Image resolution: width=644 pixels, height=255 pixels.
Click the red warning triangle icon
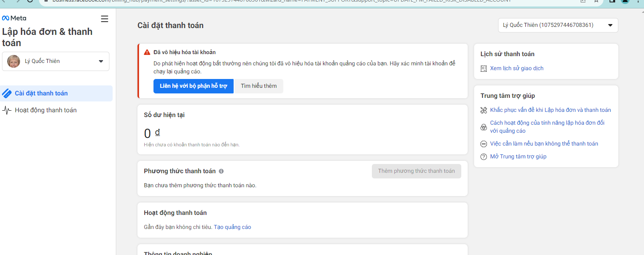(147, 53)
